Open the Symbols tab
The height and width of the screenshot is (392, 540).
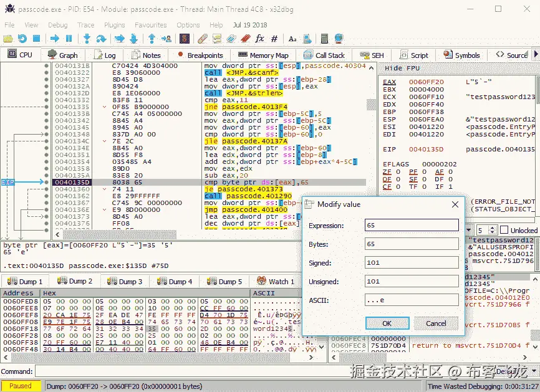pyautogui.click(x=461, y=55)
